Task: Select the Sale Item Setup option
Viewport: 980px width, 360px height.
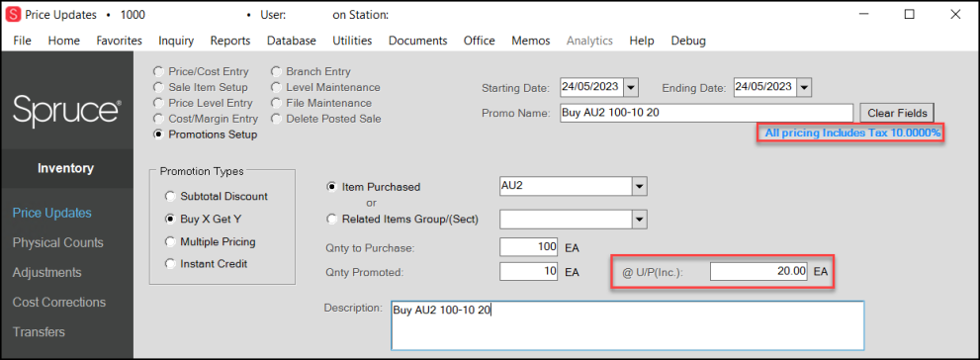Action: click(x=159, y=87)
